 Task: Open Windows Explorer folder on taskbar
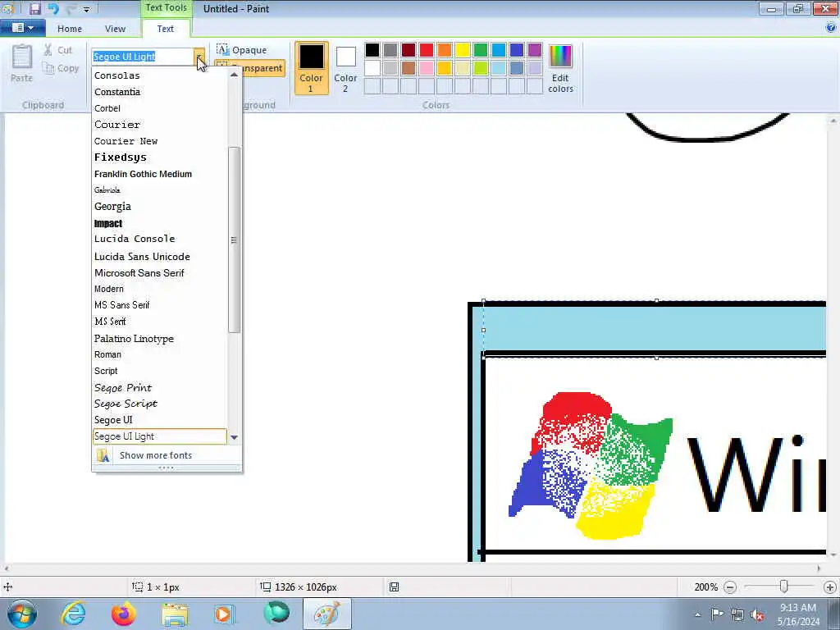pos(176,614)
